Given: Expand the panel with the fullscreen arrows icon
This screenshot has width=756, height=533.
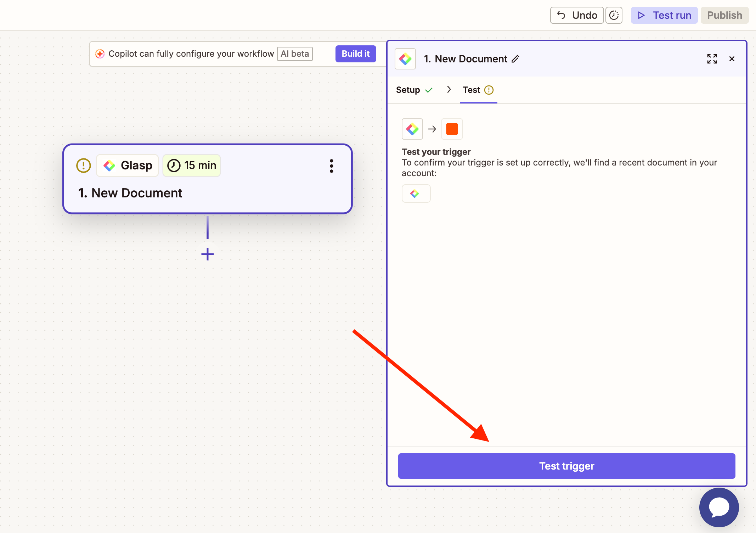Looking at the screenshot, I should pos(712,59).
